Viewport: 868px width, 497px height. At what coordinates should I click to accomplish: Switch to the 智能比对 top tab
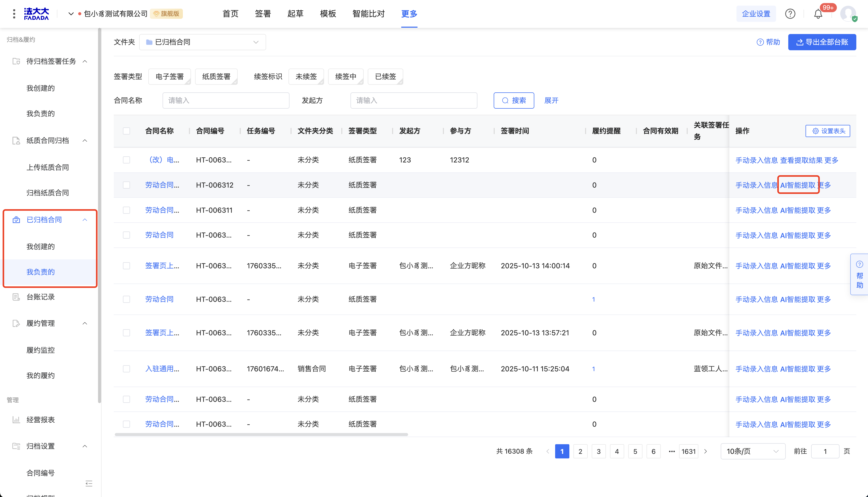pyautogui.click(x=368, y=14)
